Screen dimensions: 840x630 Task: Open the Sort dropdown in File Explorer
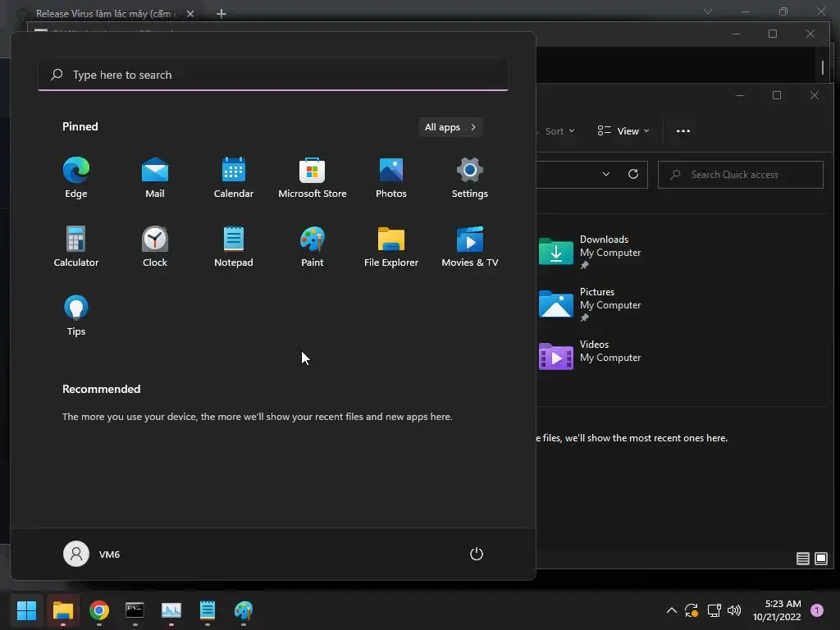(x=558, y=131)
